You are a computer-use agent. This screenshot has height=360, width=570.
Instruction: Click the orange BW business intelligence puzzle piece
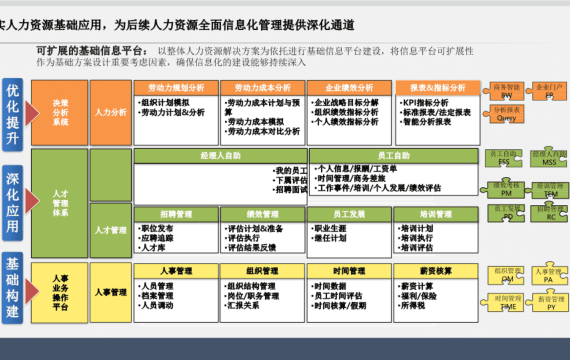click(x=504, y=91)
